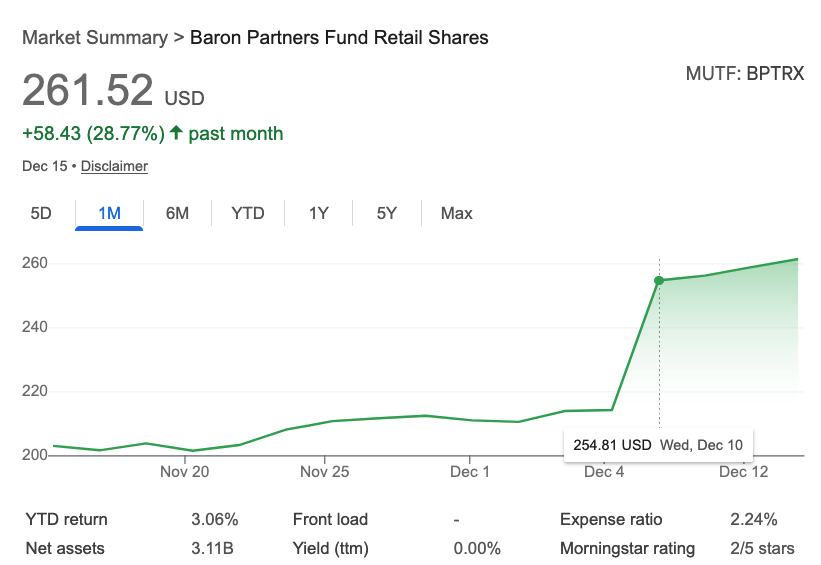The height and width of the screenshot is (565, 821).
Task: Switch chart to 1Y view
Action: coord(318,213)
